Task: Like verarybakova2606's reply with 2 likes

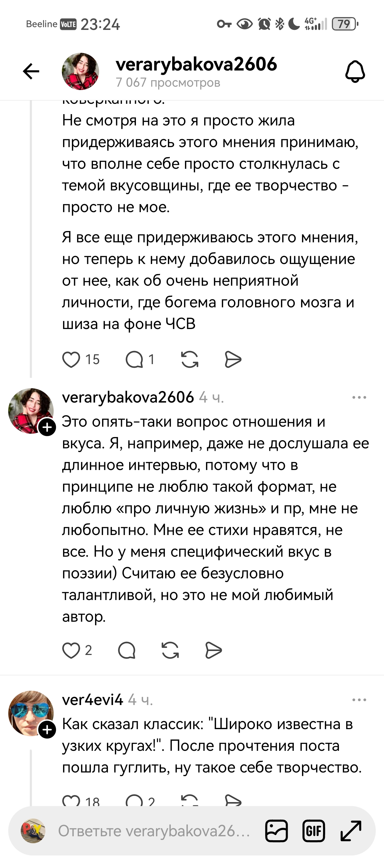Action: 71,650
